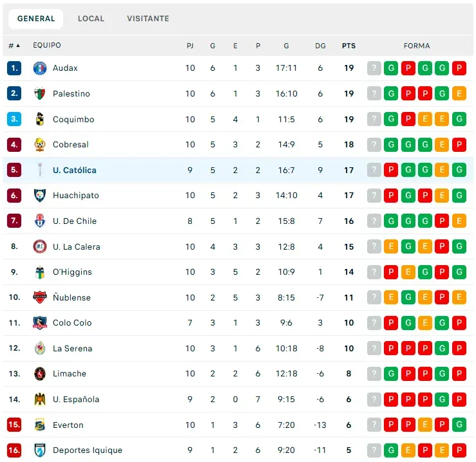Switch to the VISITANTE tab
This screenshot has width=476, height=462.
pos(148,19)
